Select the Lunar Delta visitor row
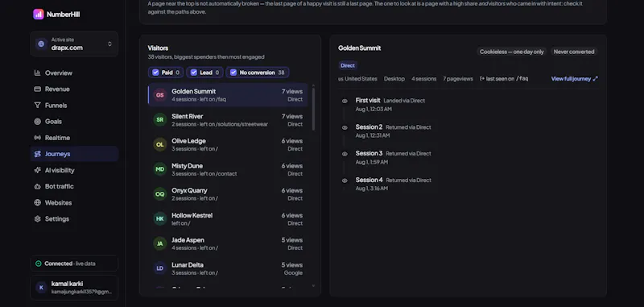The width and height of the screenshot is (644, 307). 228,268
